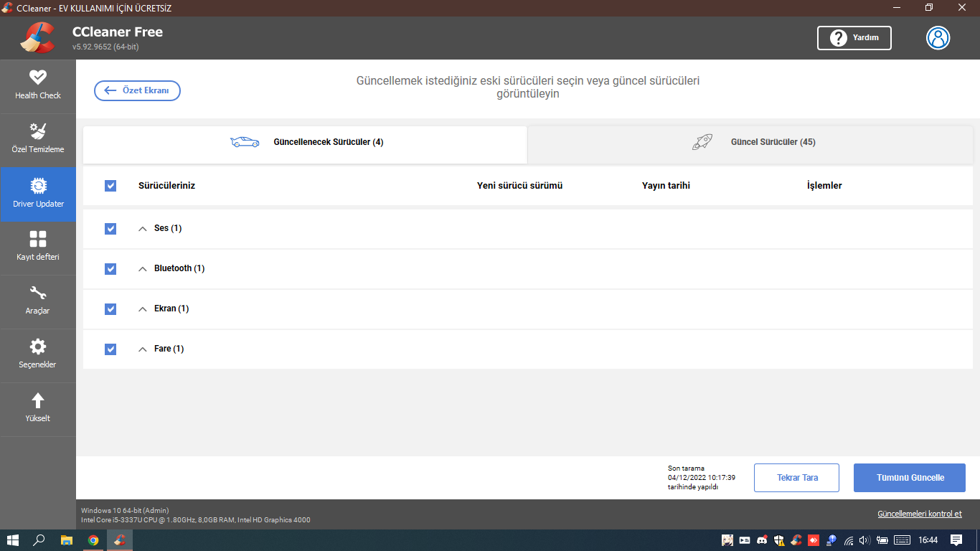980x551 pixels.
Task: Click the Yardım help button
Action: point(854,38)
